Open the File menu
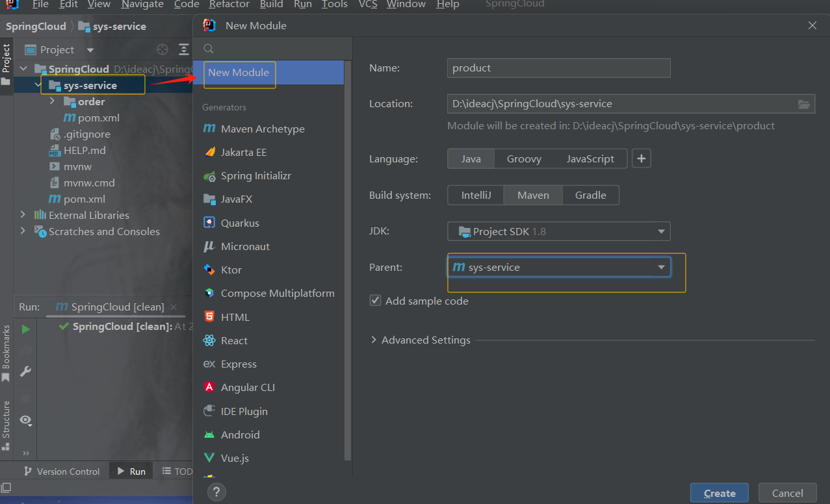 tap(40, 5)
